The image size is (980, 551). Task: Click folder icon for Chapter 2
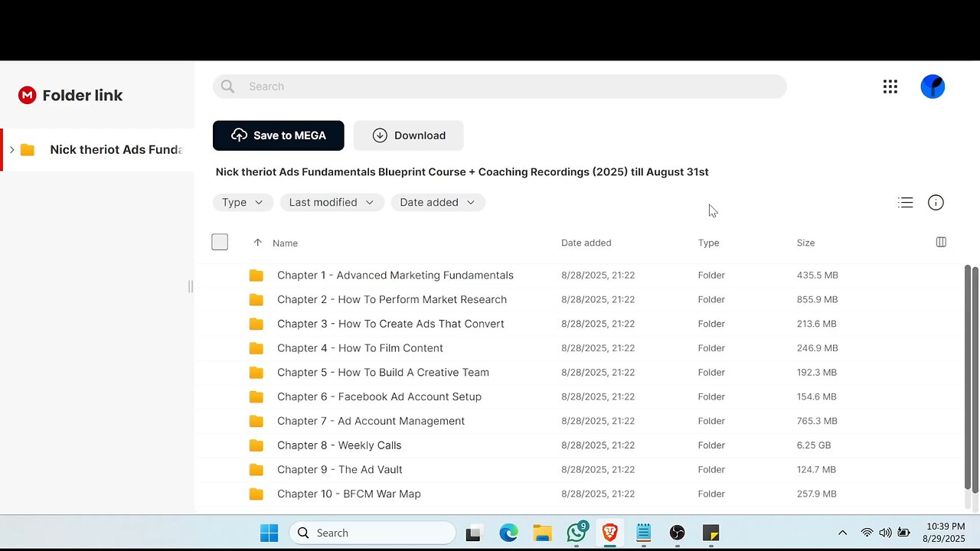pyautogui.click(x=256, y=299)
